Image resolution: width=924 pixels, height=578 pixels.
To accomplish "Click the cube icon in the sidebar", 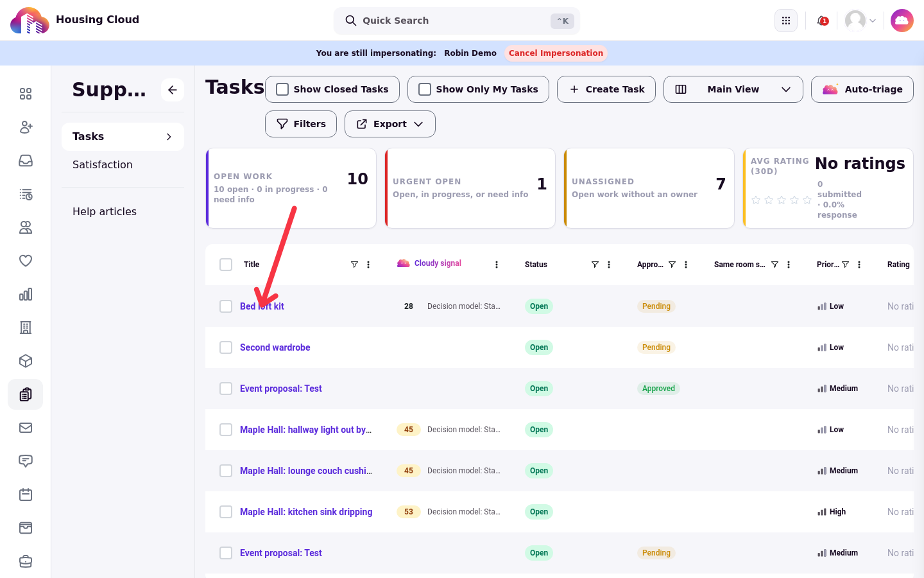I will point(26,361).
